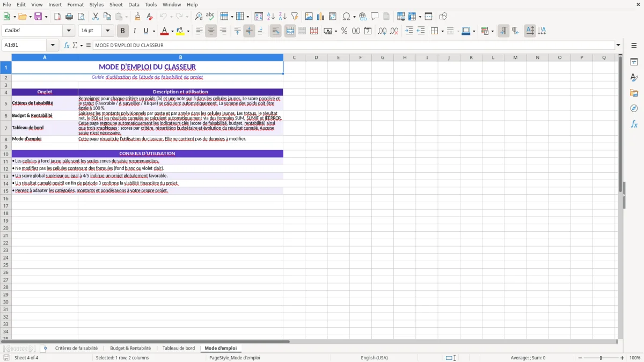
Task: Open Font Color dropdown arrow
Action: [172, 31]
